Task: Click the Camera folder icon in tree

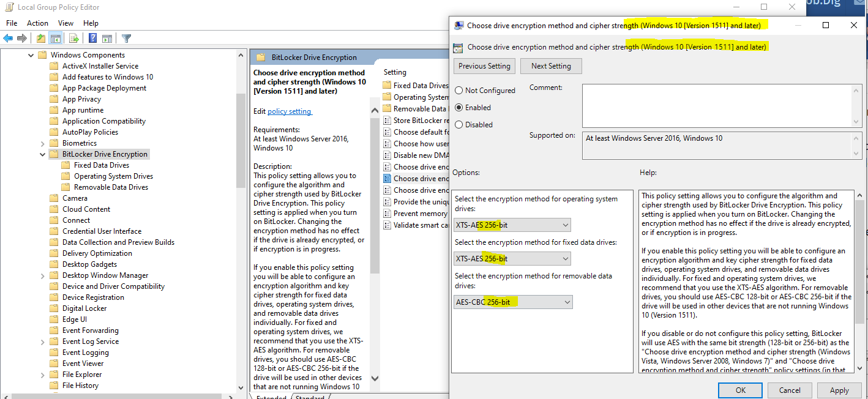Action: [54, 198]
